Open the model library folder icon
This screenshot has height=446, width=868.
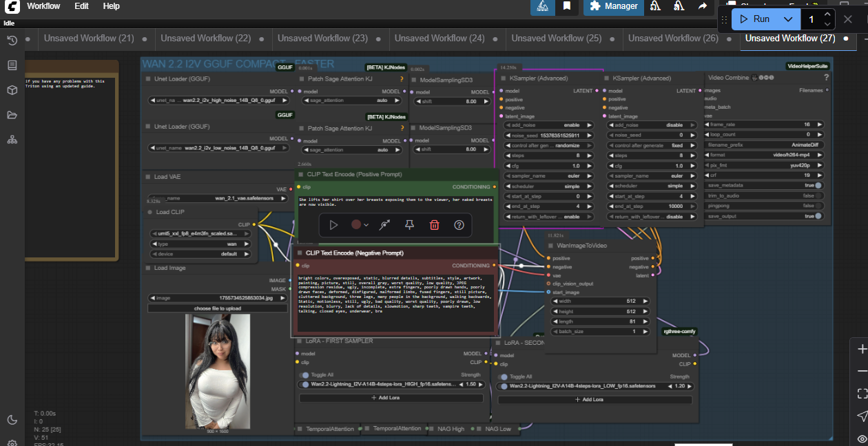click(x=12, y=115)
